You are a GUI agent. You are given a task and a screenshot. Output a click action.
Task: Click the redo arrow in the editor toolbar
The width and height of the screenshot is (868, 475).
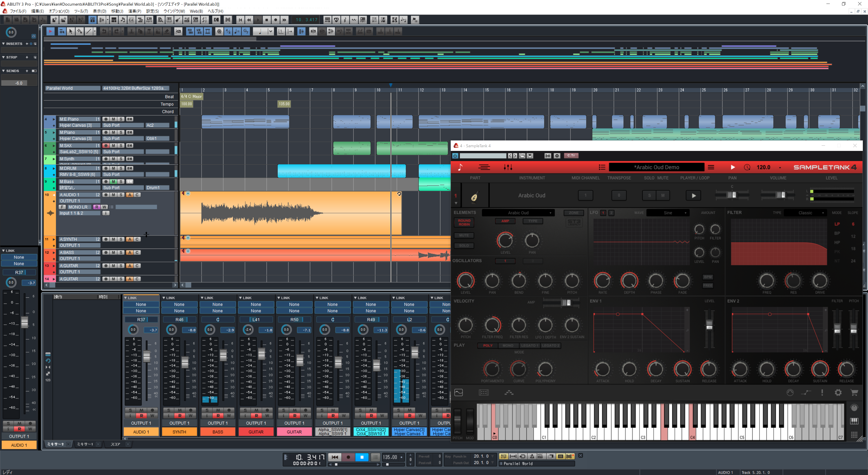117,31
